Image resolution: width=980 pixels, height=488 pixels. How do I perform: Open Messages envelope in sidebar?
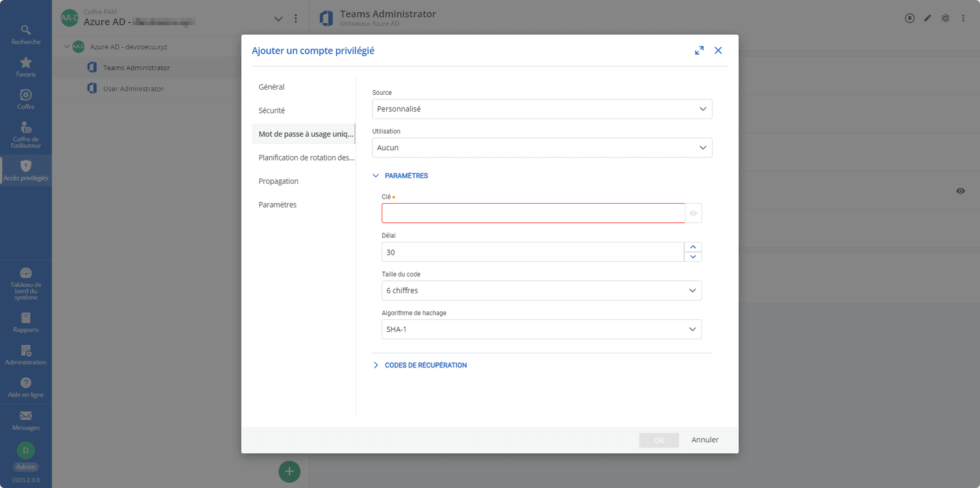tap(26, 420)
